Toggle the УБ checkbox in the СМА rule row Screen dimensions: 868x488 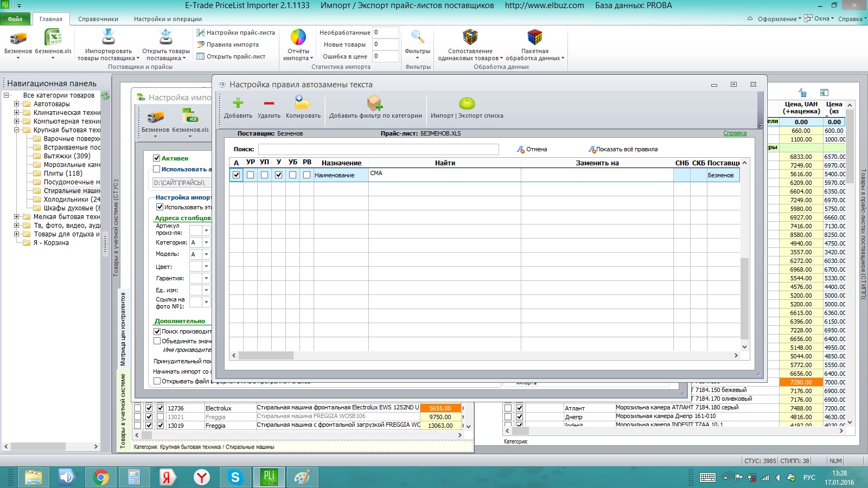[x=292, y=175]
